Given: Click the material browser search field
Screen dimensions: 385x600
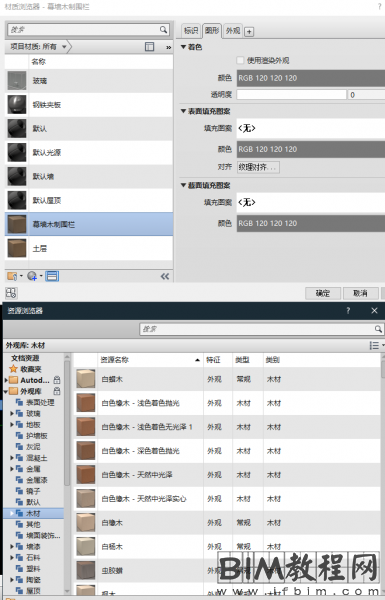Looking at the screenshot, I should coord(83,29).
